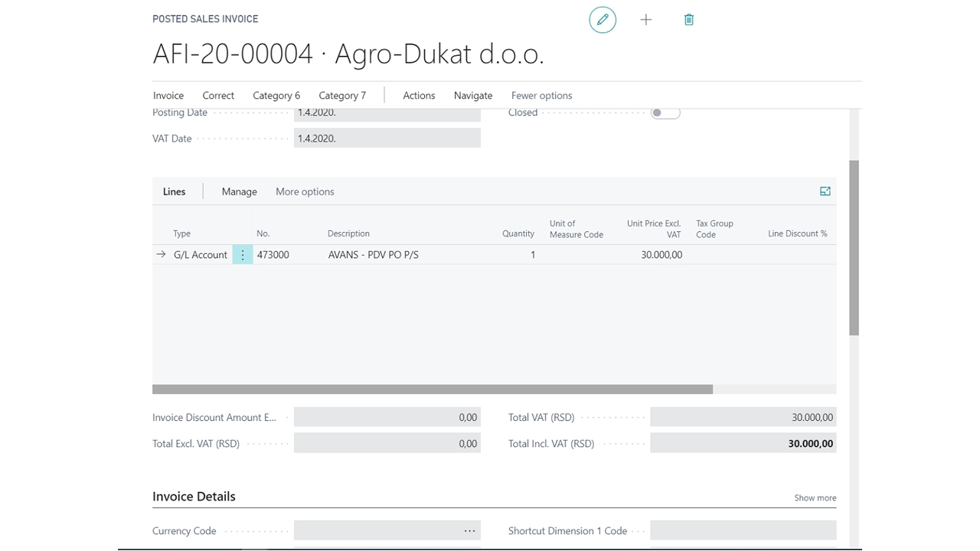The image size is (980, 551).
Task: Open the Lines tab
Action: tap(175, 191)
